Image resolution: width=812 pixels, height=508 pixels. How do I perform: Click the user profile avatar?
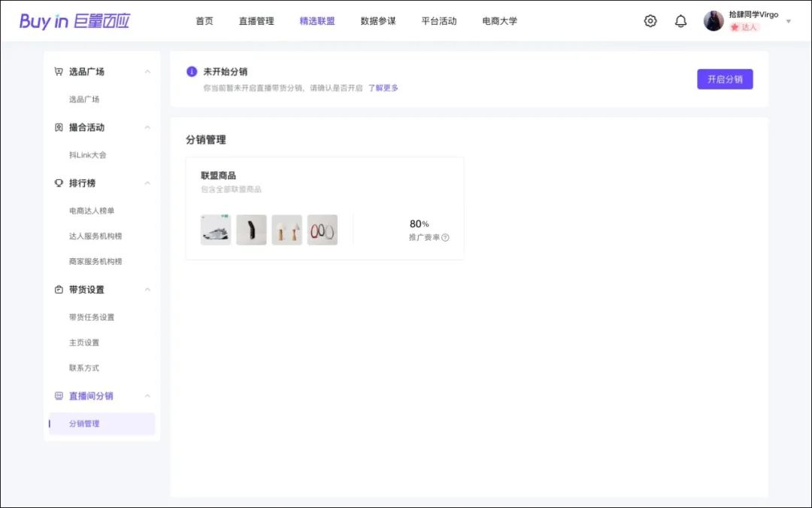(x=713, y=20)
